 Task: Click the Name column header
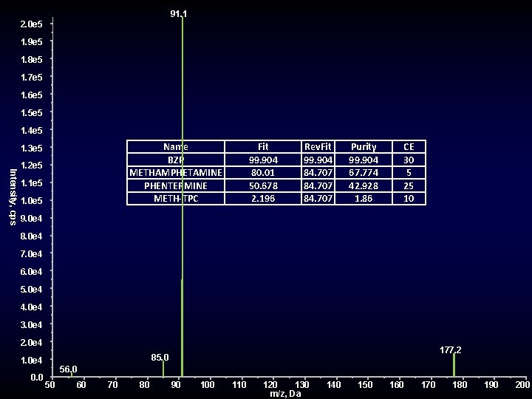point(176,146)
